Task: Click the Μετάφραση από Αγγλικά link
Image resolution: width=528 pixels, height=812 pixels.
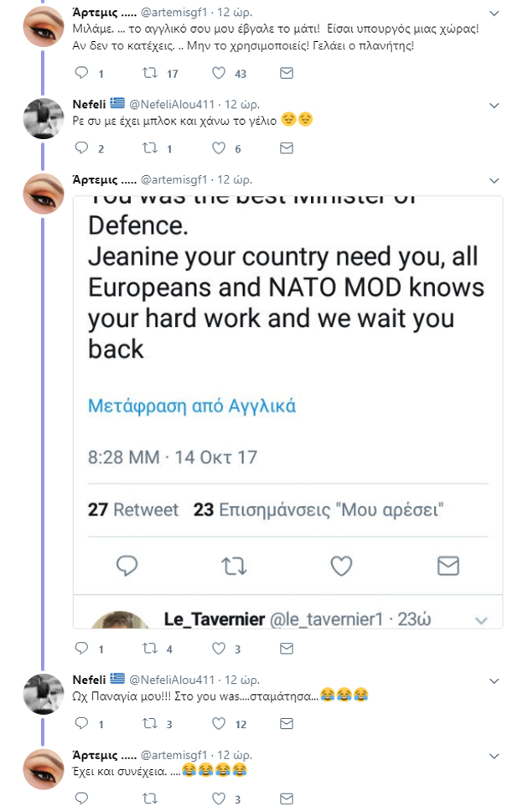Action: pyautogui.click(x=192, y=407)
